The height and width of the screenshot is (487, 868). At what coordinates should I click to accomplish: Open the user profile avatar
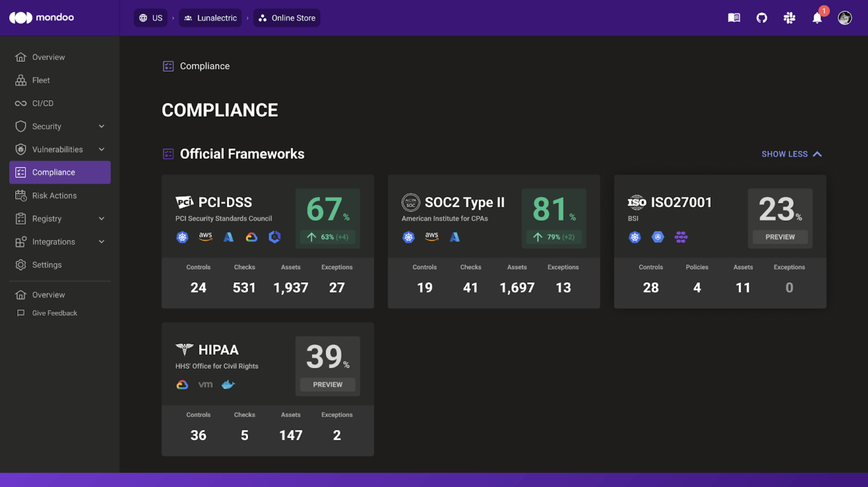pyautogui.click(x=845, y=18)
